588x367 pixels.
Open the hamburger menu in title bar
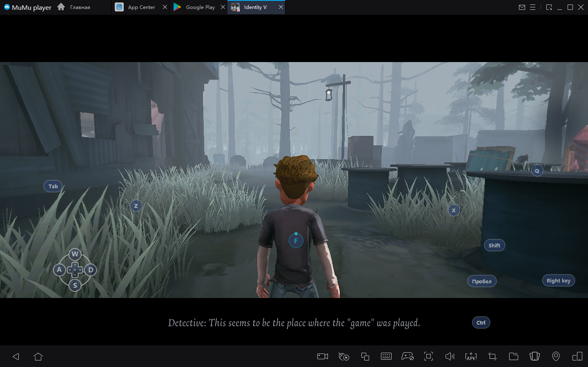(532, 7)
